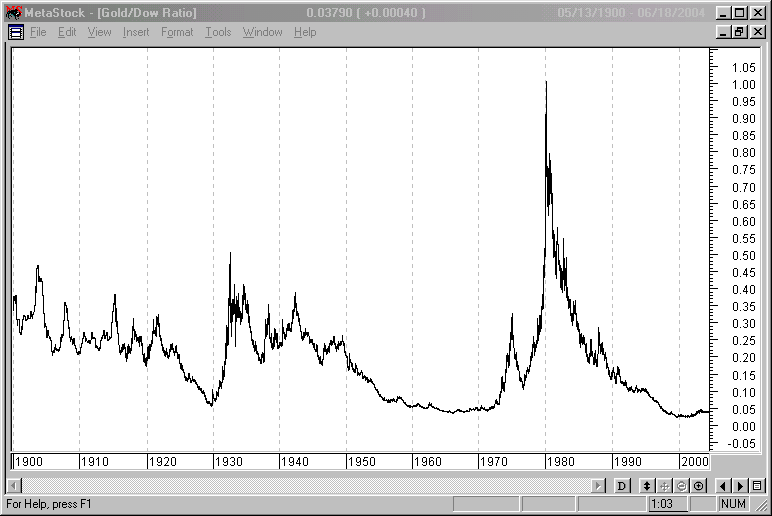Open the Window menu

point(262,32)
